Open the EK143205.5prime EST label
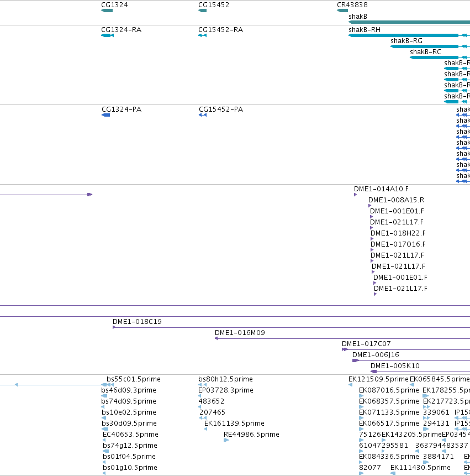The height and width of the screenshot is (476, 470). click(x=411, y=435)
